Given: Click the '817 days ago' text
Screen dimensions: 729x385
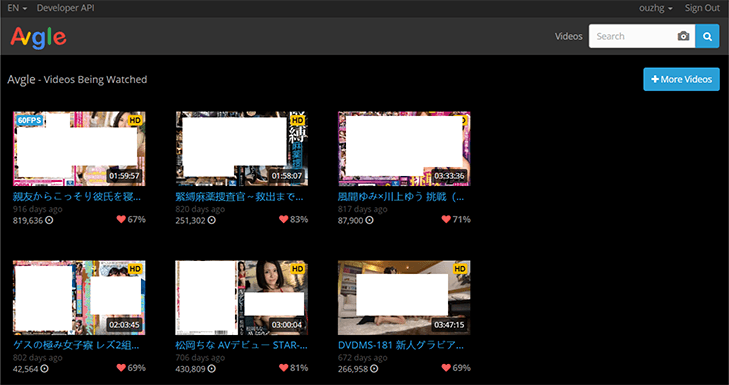Looking at the screenshot, I should point(363,209).
